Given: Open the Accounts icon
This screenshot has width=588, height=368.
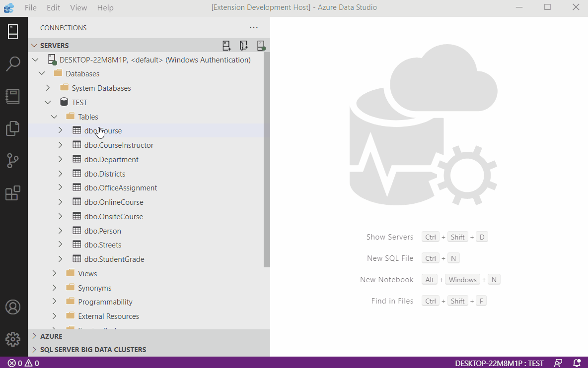Looking at the screenshot, I should 13,307.
